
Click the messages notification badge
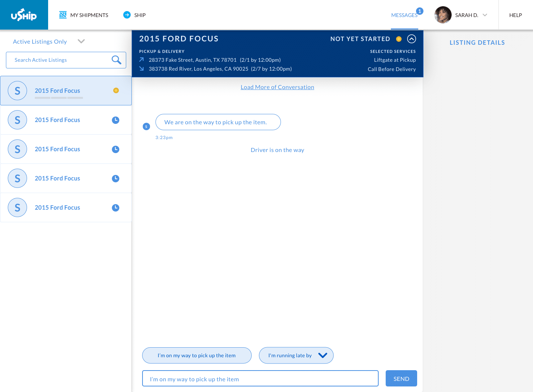[x=420, y=11]
